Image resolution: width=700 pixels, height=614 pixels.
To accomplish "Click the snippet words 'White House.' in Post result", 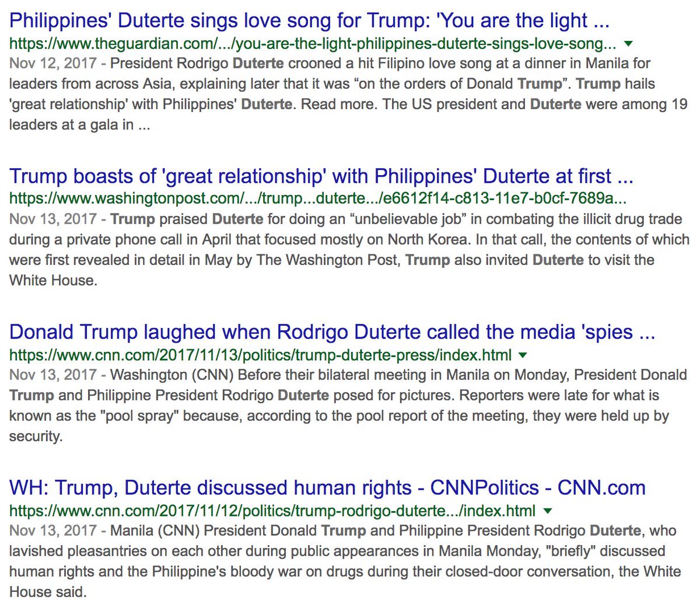I will (54, 280).
